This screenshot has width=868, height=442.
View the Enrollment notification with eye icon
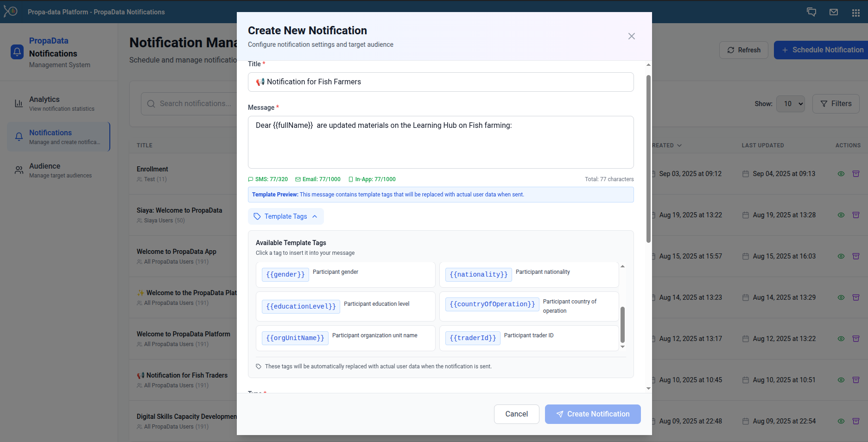[x=841, y=174]
